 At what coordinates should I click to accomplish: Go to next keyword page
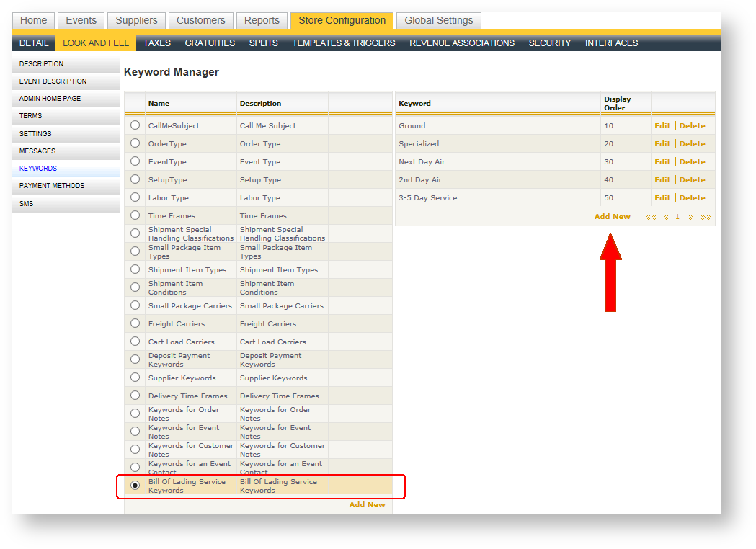692,216
